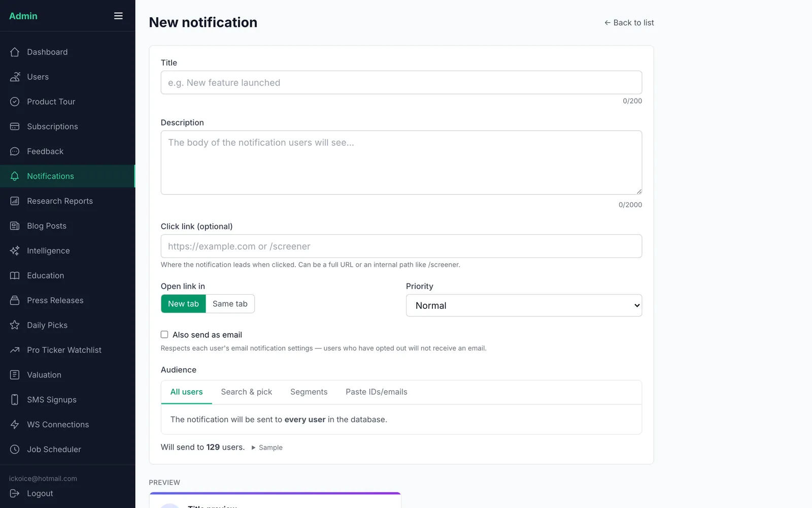Image resolution: width=812 pixels, height=508 pixels.
Task: Open WS Connections from sidebar
Action: click(67, 425)
